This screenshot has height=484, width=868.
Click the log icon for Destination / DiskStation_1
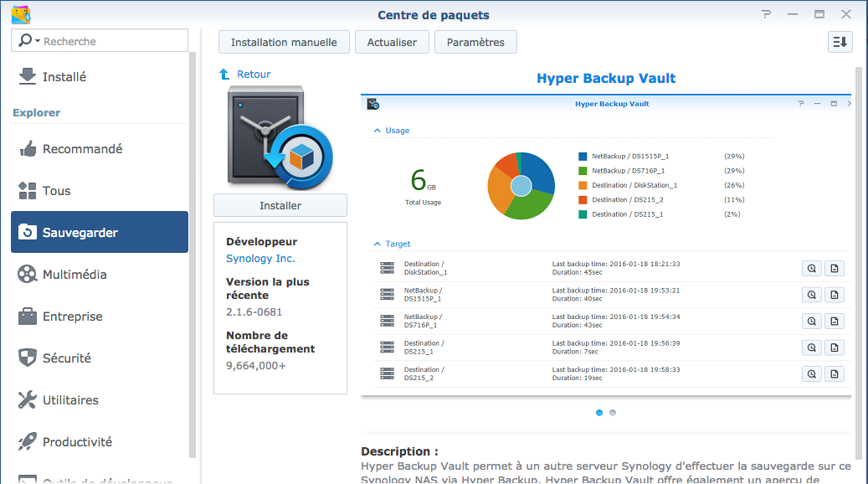click(835, 269)
